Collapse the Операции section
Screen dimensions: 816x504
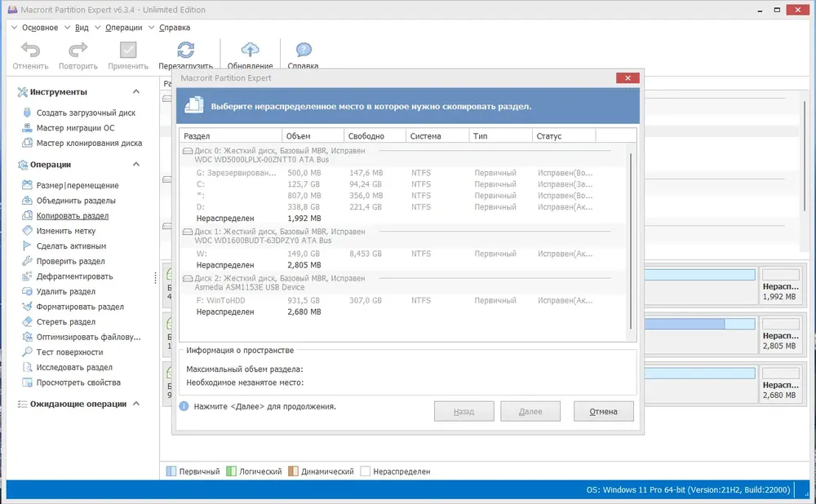[x=136, y=165]
